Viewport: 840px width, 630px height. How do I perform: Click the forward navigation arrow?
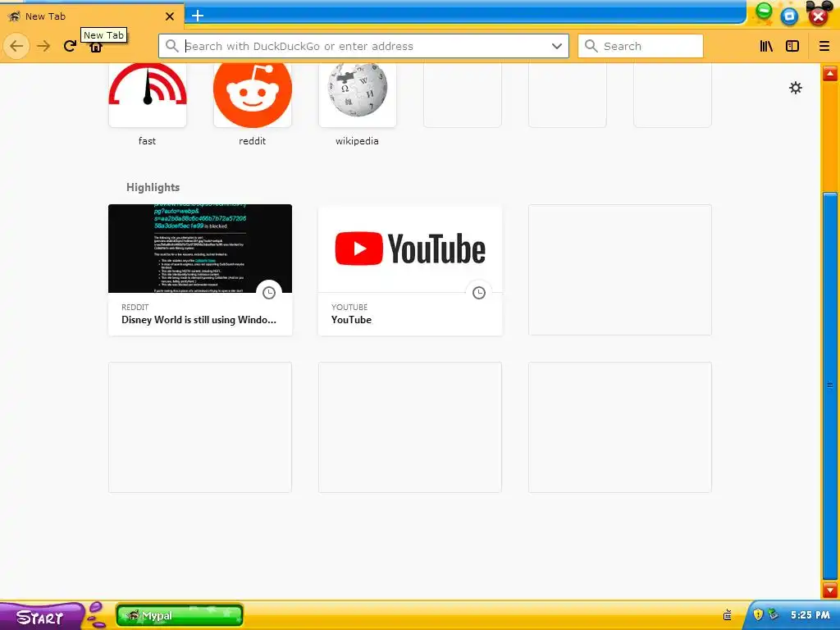43,46
